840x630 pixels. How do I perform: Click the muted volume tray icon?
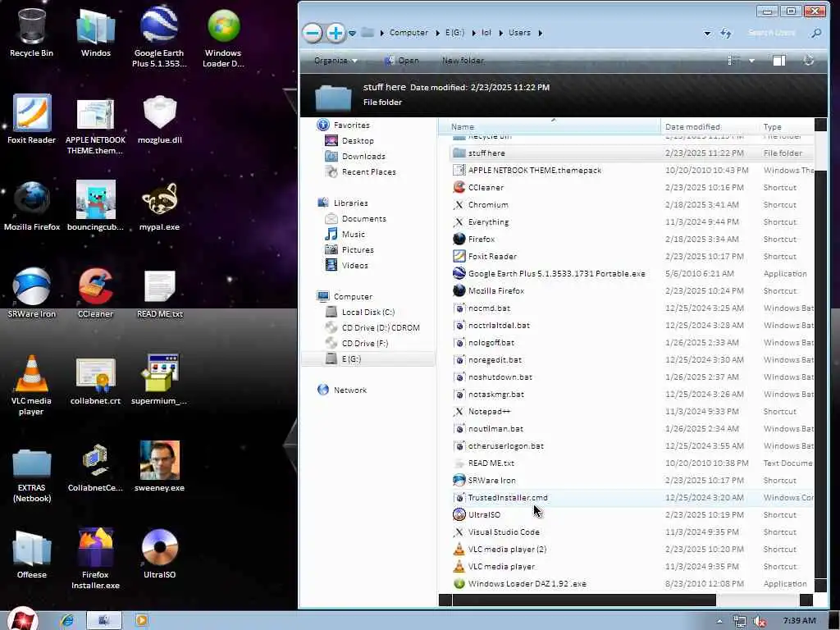[x=759, y=621]
